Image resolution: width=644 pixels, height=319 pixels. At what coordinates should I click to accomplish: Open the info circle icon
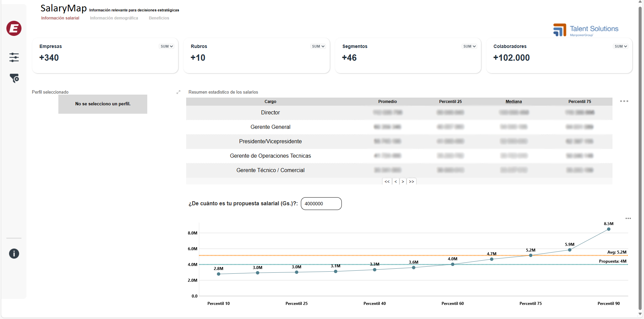pos(14,254)
